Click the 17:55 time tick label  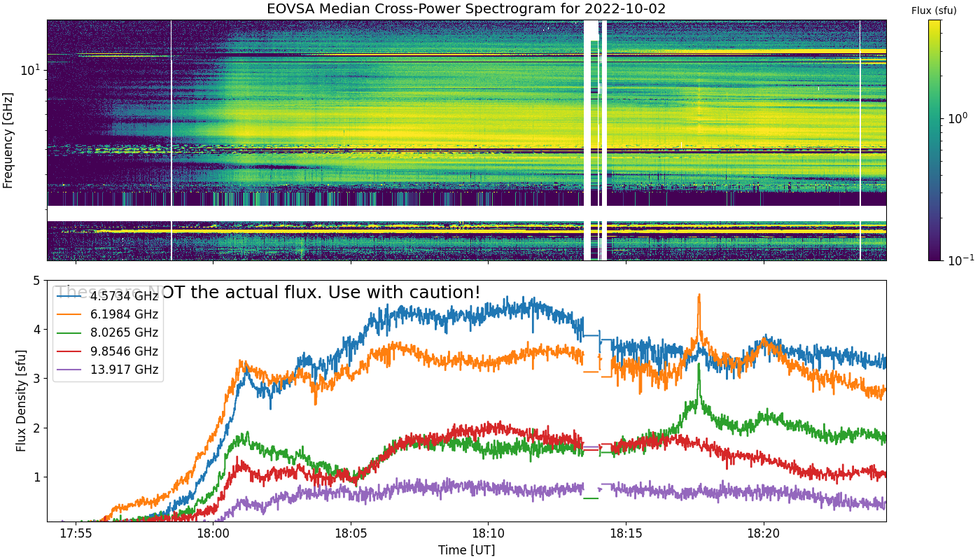coord(76,533)
